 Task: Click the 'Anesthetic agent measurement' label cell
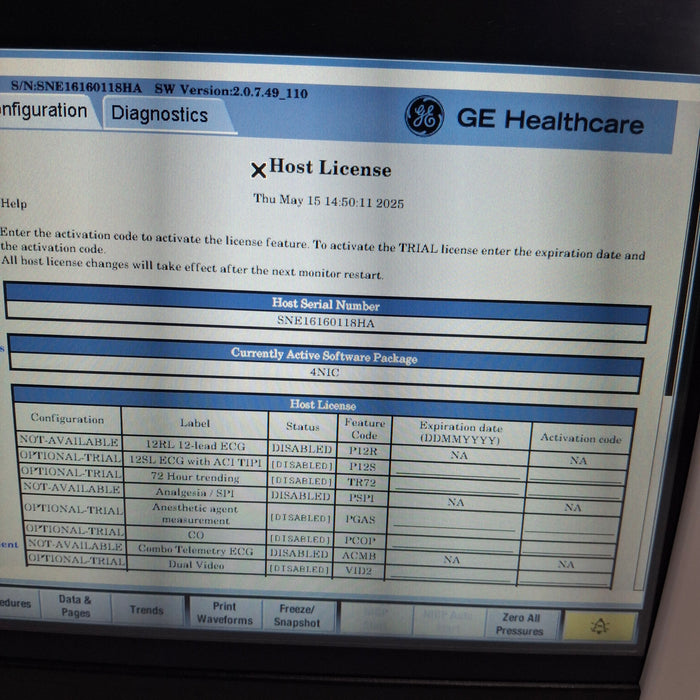196,513
